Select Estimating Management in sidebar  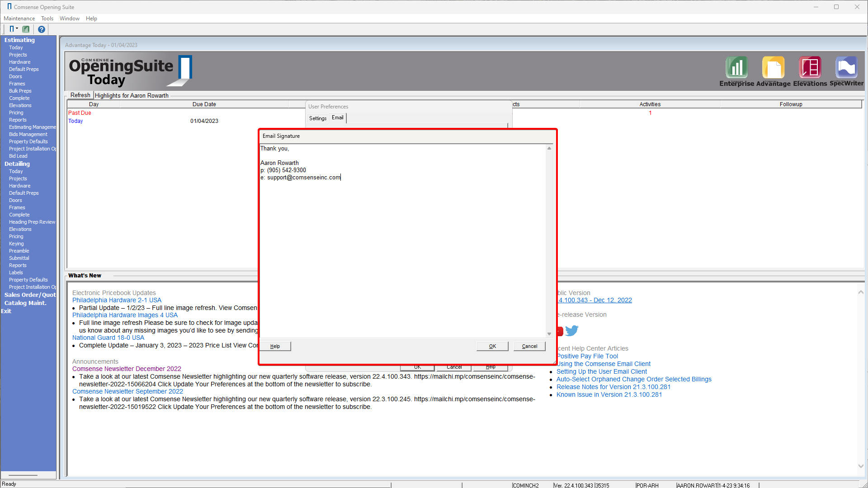(32, 127)
